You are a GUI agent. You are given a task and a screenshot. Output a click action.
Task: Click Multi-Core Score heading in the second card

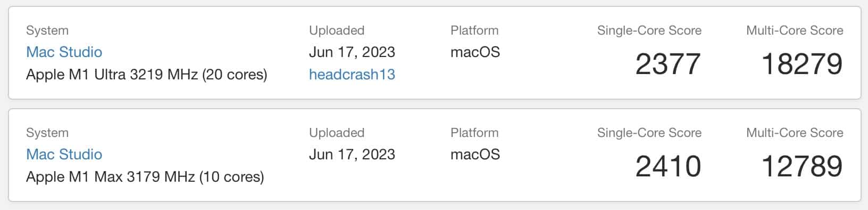tap(795, 133)
